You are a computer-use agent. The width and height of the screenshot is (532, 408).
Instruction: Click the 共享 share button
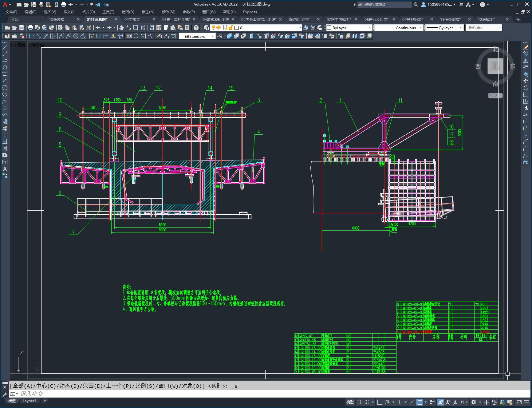102,5
